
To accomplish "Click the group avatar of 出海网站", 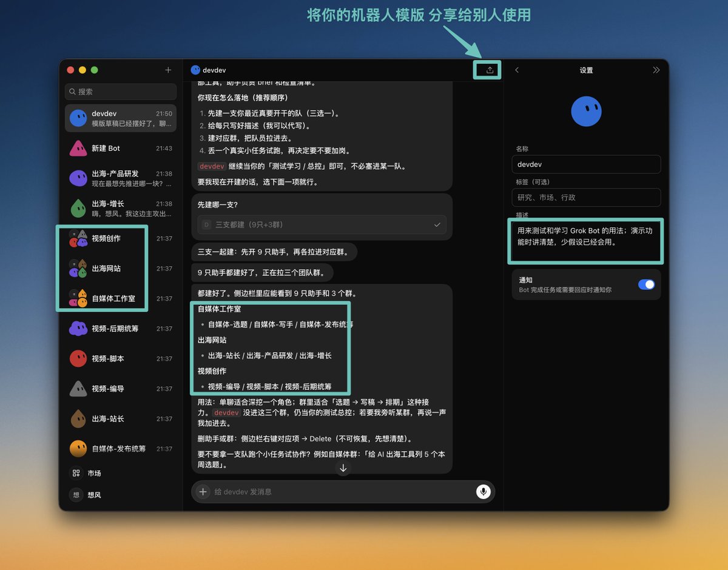I will click(x=78, y=268).
